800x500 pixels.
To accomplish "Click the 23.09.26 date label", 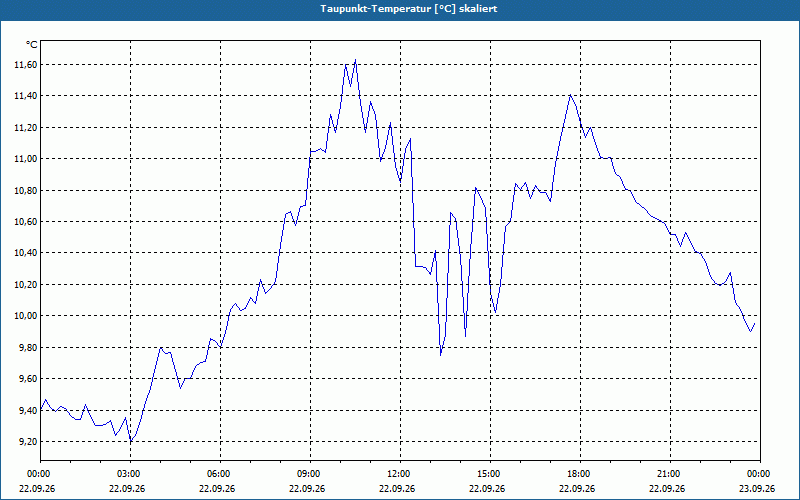I will pos(757,489).
